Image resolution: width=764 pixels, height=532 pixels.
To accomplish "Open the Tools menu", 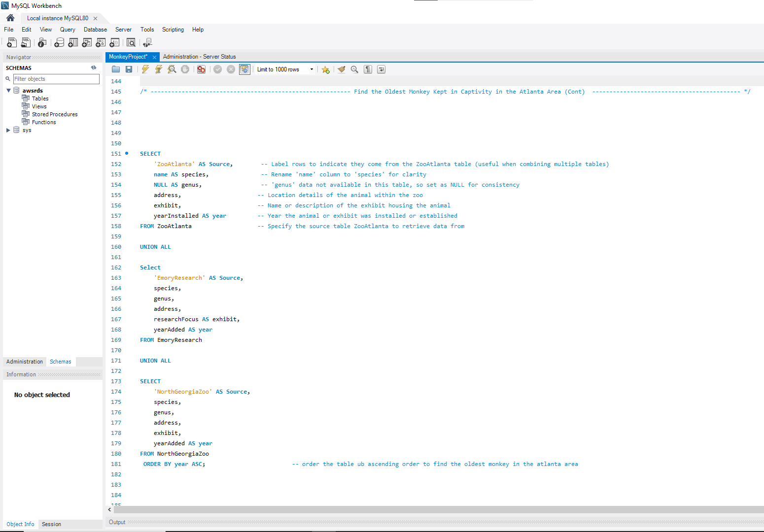I will click(147, 30).
